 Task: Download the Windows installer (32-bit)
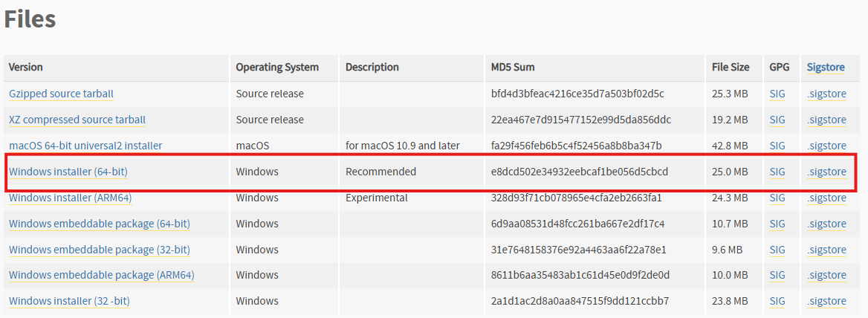(70, 302)
